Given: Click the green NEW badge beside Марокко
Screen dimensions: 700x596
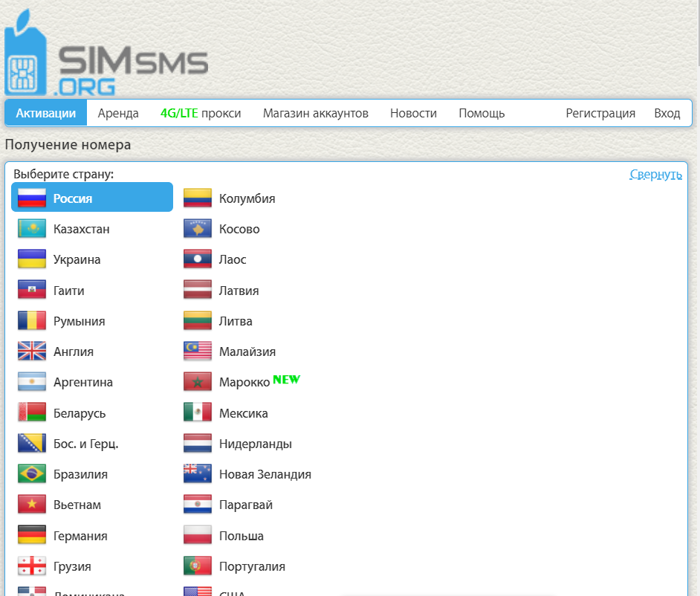Looking at the screenshot, I should click(287, 380).
